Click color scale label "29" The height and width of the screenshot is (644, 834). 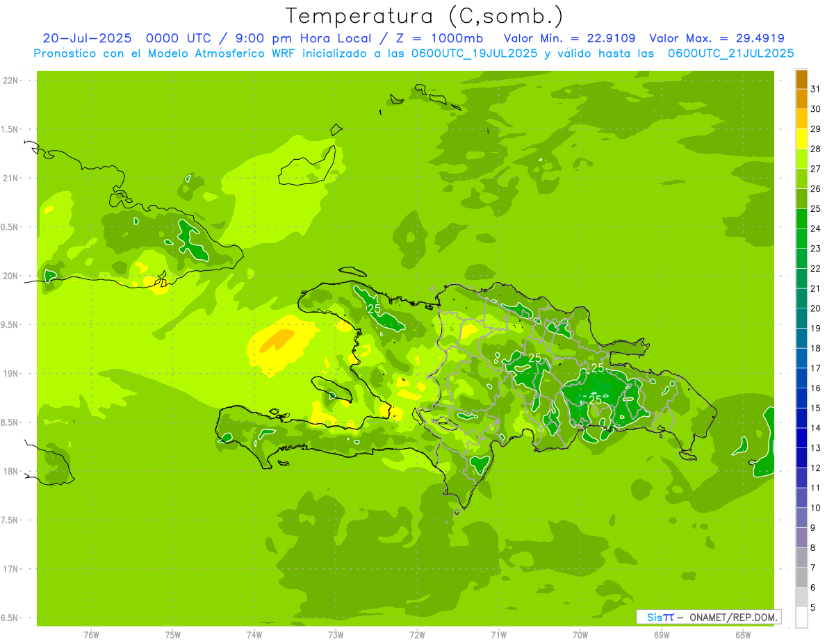(816, 129)
